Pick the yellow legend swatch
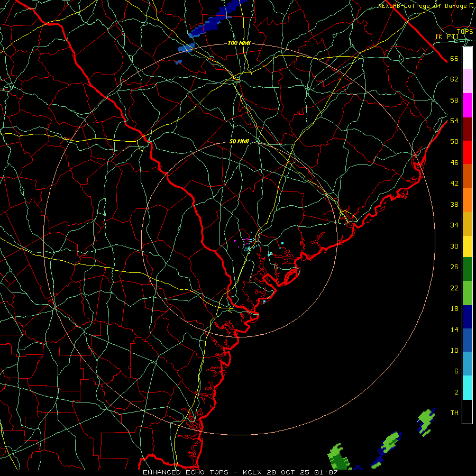The height and width of the screenshot is (476, 476). 467,246
